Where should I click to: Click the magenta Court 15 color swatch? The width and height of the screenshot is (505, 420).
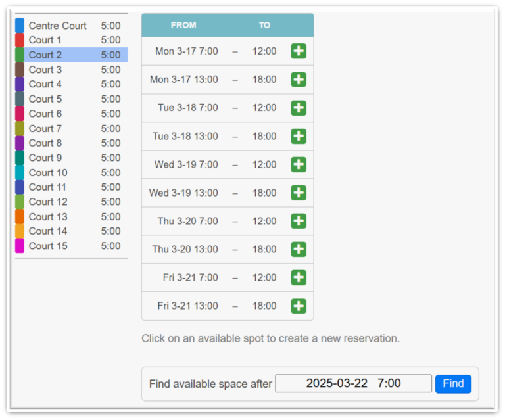coord(20,246)
